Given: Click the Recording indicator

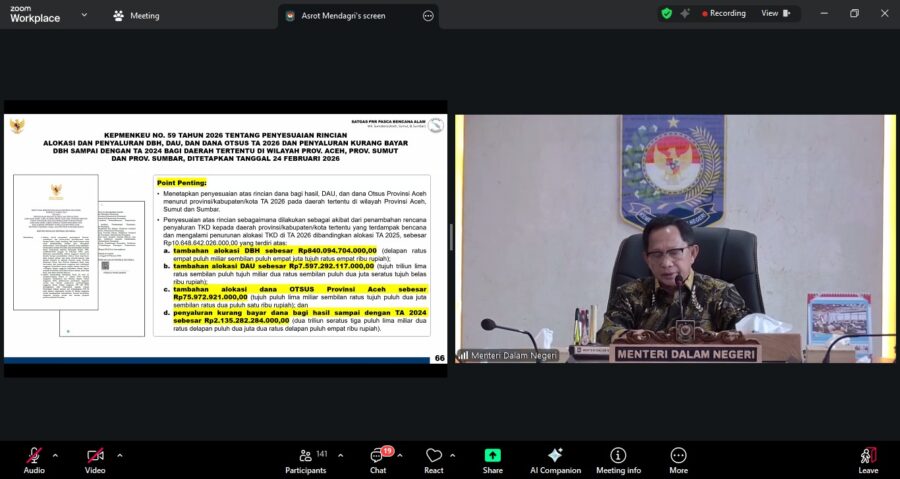Looking at the screenshot, I should point(724,14).
